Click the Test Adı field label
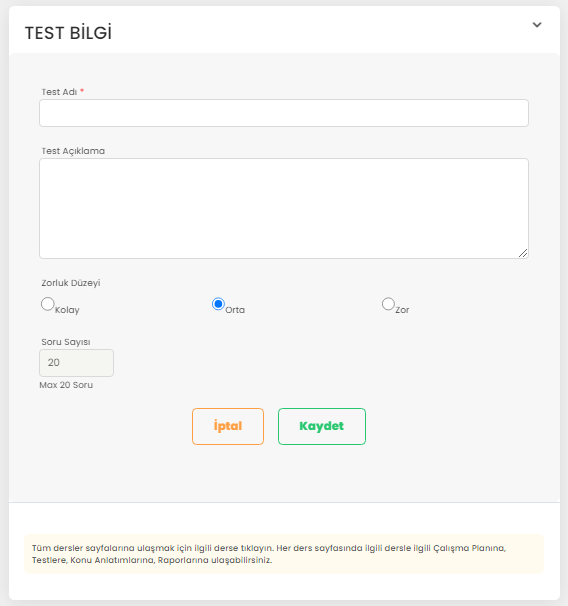 [60, 92]
